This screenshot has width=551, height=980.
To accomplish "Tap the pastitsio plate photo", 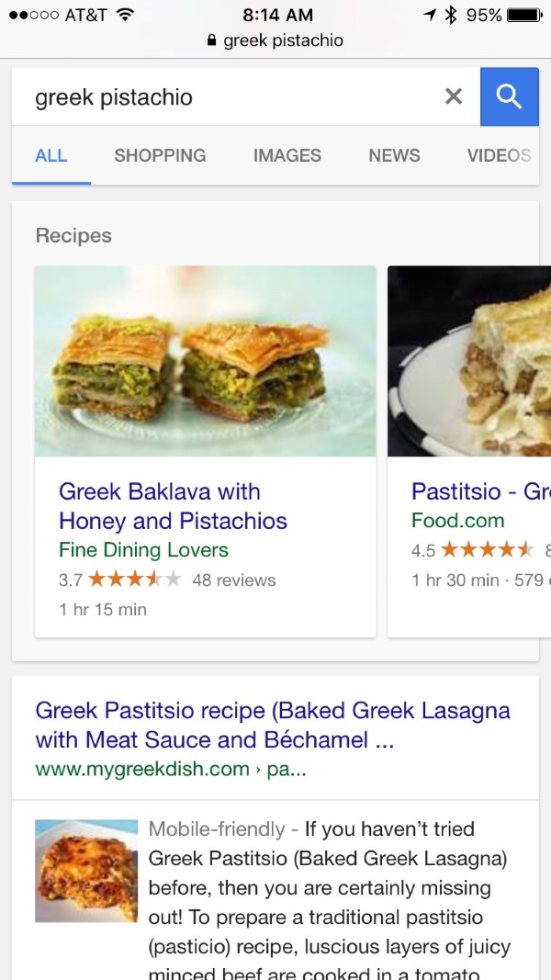I will [x=469, y=361].
